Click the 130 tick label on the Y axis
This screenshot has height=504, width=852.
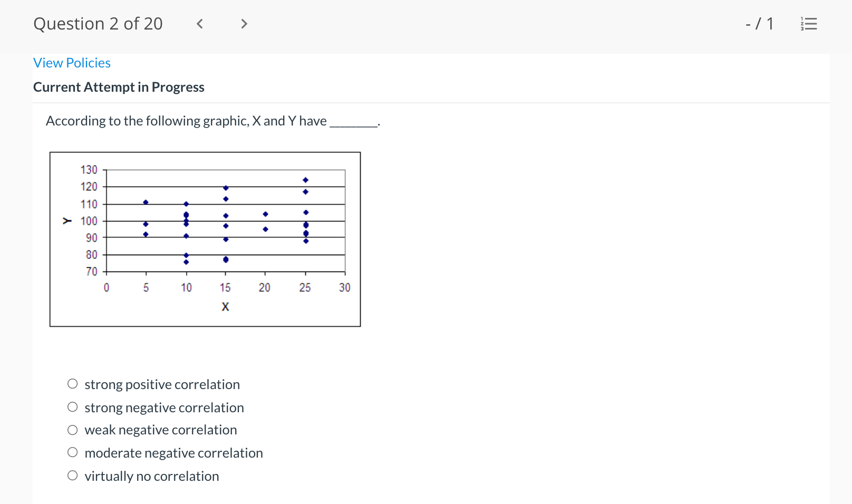pos(89,170)
